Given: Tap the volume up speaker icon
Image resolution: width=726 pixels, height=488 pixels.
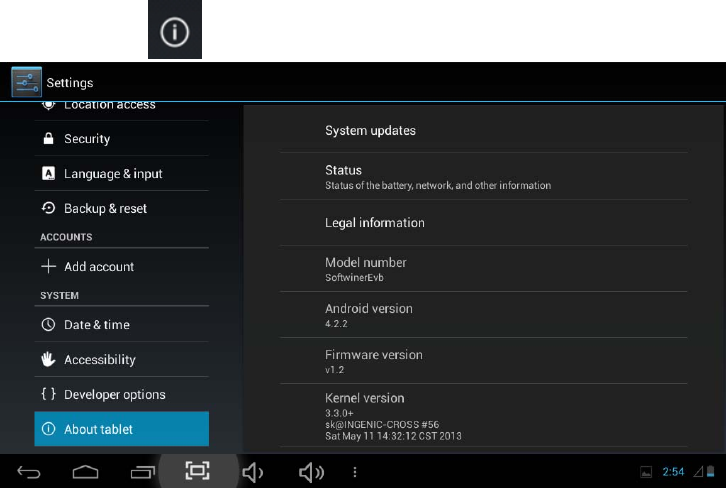Looking at the screenshot, I should 311,472.
